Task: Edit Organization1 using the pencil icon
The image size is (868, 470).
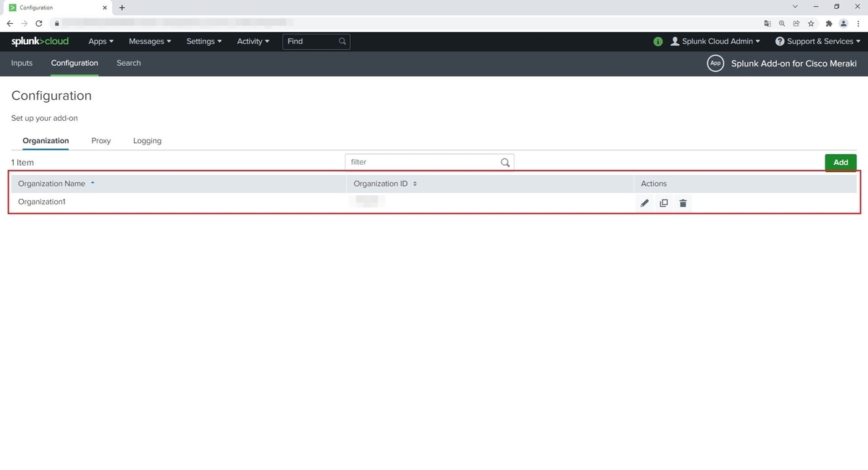Action: tap(644, 202)
